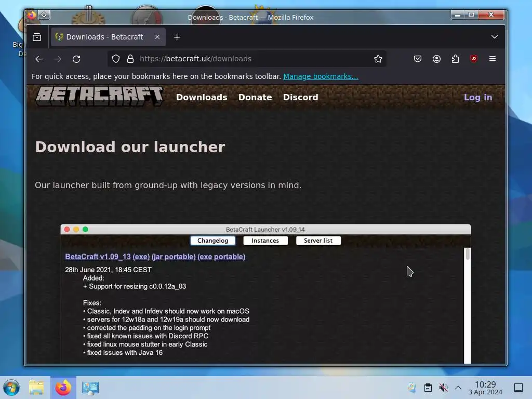The height and width of the screenshot is (399, 532).
Task: Open the Start menu orb
Action: [11, 388]
